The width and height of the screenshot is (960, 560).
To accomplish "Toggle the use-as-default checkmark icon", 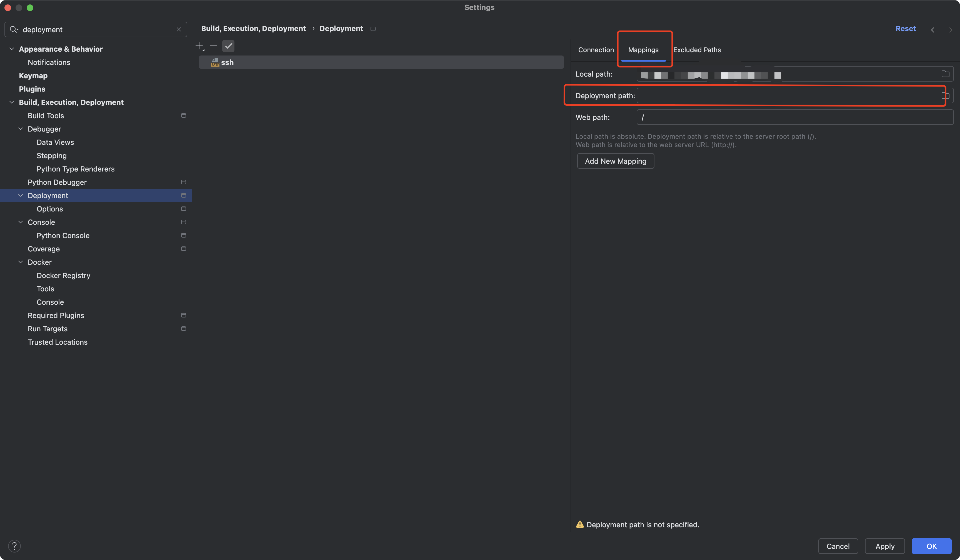I will 228,46.
